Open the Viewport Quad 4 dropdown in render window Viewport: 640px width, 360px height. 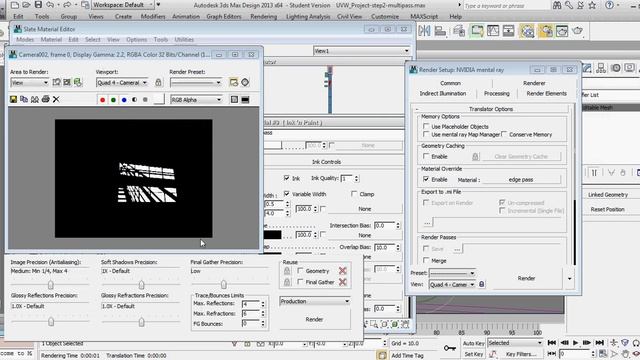point(122,82)
